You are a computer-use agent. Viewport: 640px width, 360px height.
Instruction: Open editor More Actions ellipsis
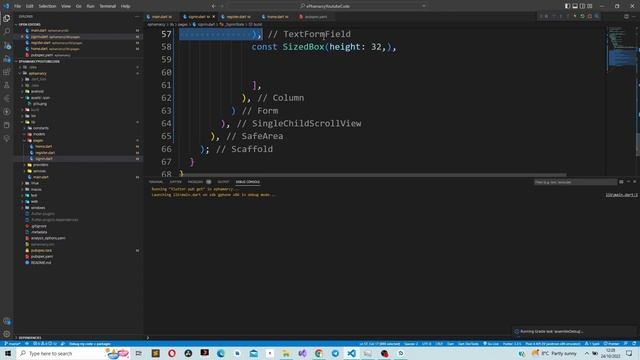pos(633,17)
